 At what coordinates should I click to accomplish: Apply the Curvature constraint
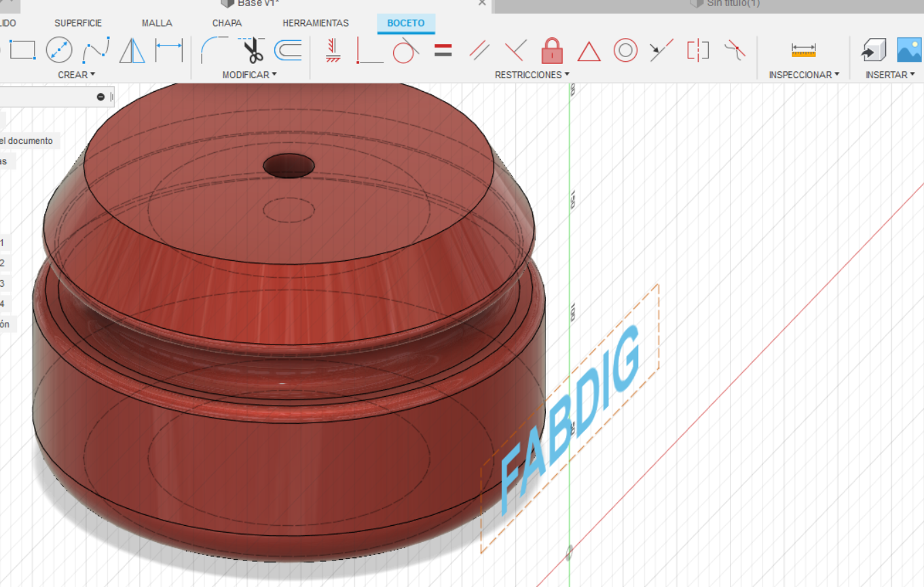[735, 50]
